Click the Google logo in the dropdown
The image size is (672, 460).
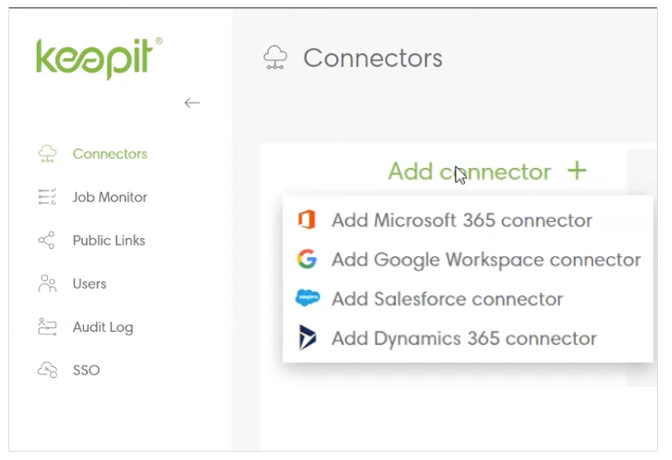click(x=307, y=259)
